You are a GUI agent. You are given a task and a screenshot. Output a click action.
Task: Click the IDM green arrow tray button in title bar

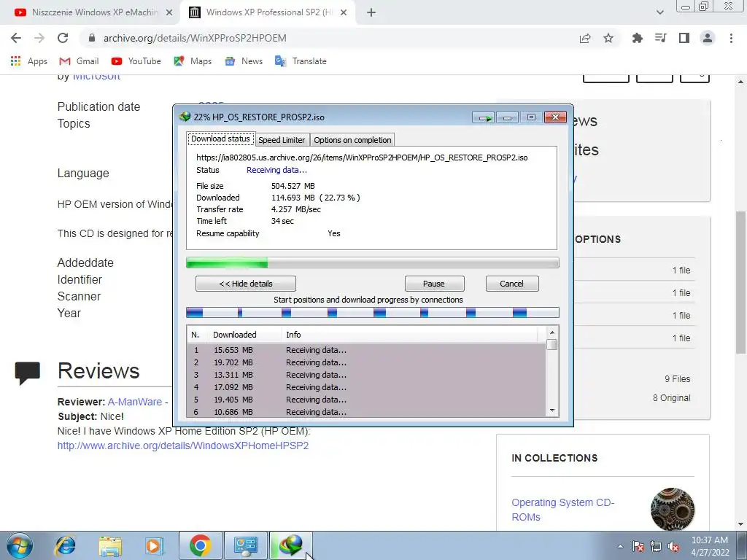484,117
